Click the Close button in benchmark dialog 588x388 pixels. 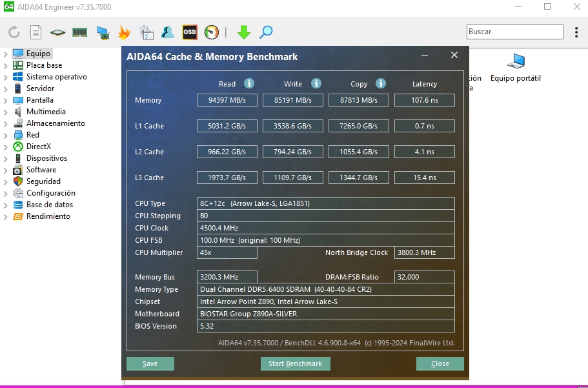coord(440,363)
